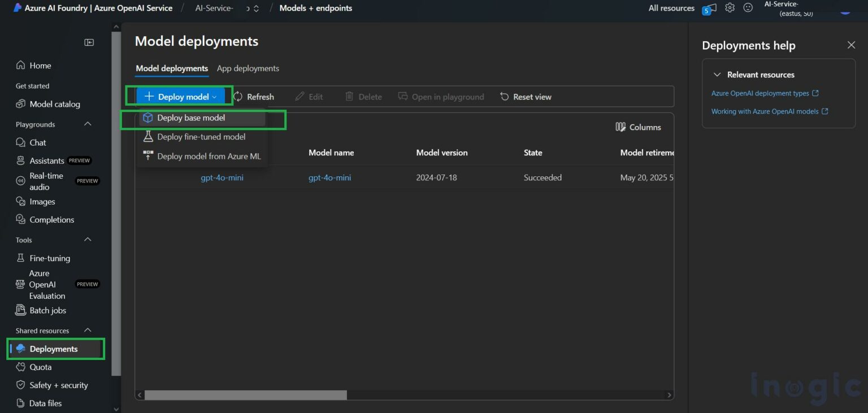Switch to the App deployments tab

point(248,68)
